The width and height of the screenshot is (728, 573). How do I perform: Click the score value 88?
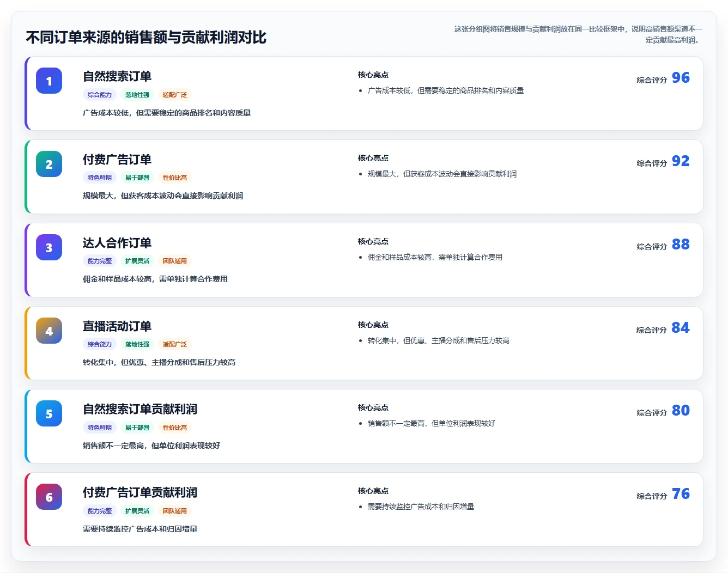coord(681,245)
